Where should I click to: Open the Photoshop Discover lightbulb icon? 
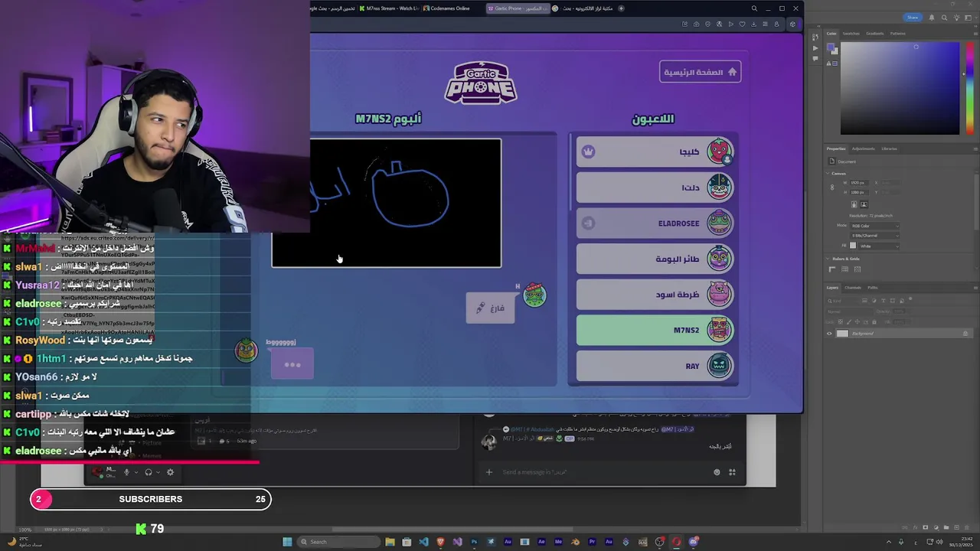[956, 18]
